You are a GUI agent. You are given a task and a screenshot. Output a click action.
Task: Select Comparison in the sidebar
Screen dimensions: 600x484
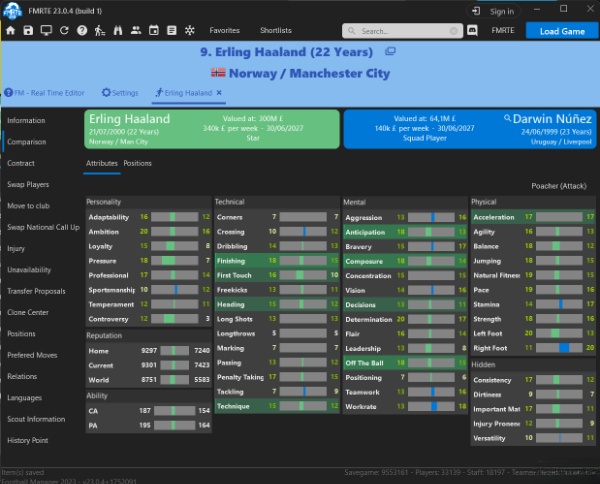pyautogui.click(x=27, y=142)
